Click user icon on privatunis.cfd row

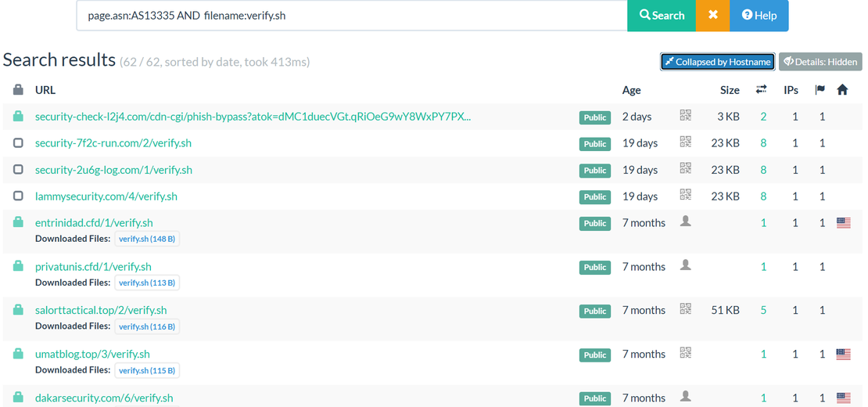click(685, 265)
